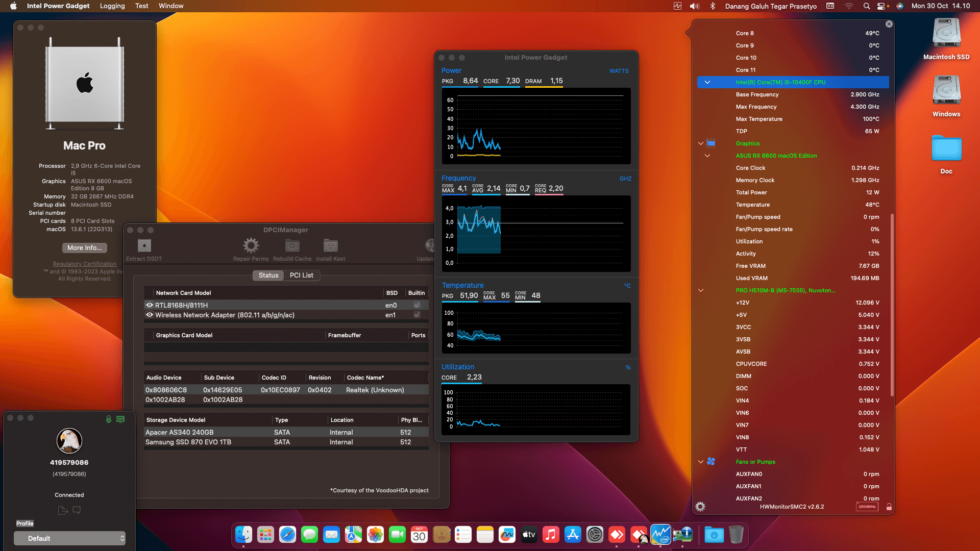
Task: Click the Repair Perms gear icon
Action: coord(251,246)
